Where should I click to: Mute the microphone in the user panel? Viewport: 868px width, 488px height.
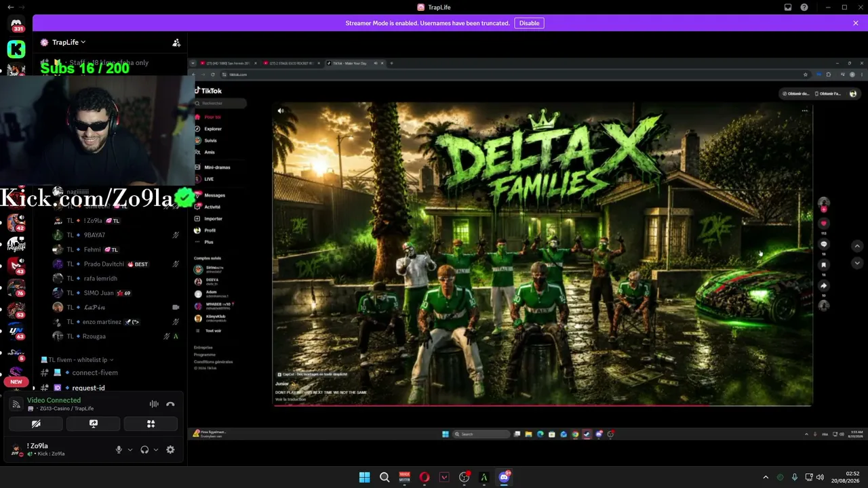(x=119, y=449)
